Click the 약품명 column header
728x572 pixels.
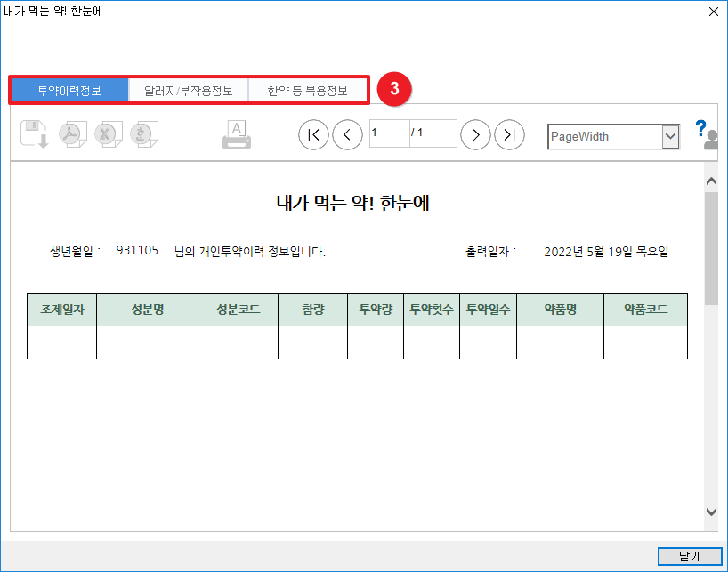[561, 310]
